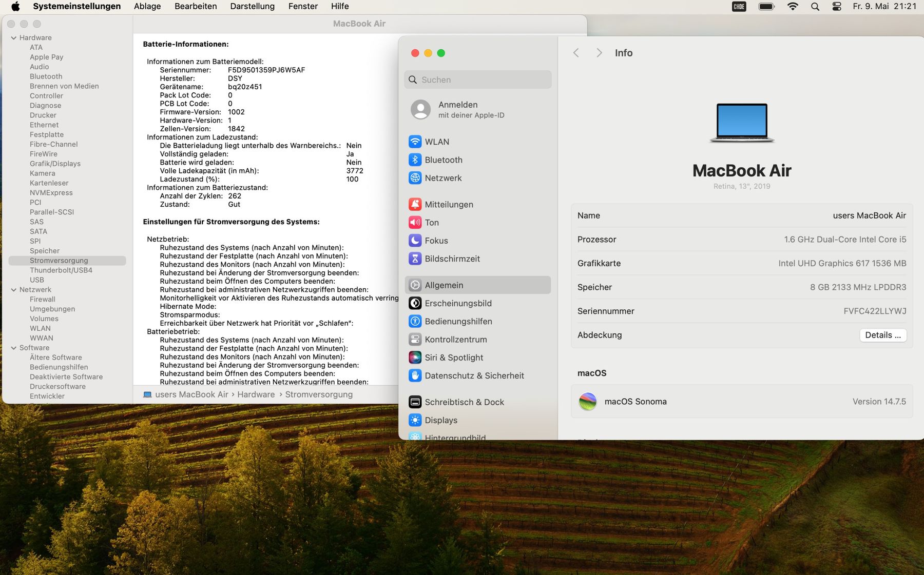The height and width of the screenshot is (575, 924).
Task: Select Grafik/Displays in hardware list
Action: tap(55, 164)
